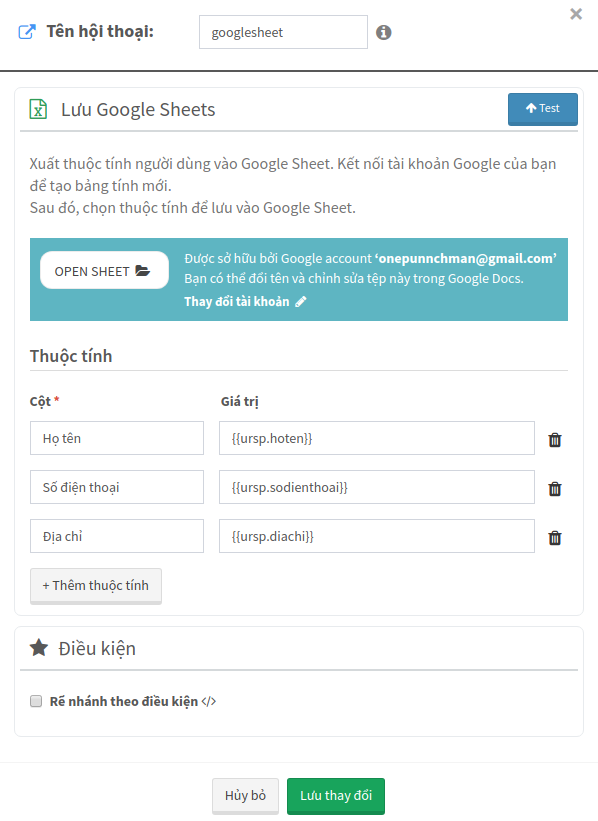Save with the Lưu thay đổi button

pos(336,796)
